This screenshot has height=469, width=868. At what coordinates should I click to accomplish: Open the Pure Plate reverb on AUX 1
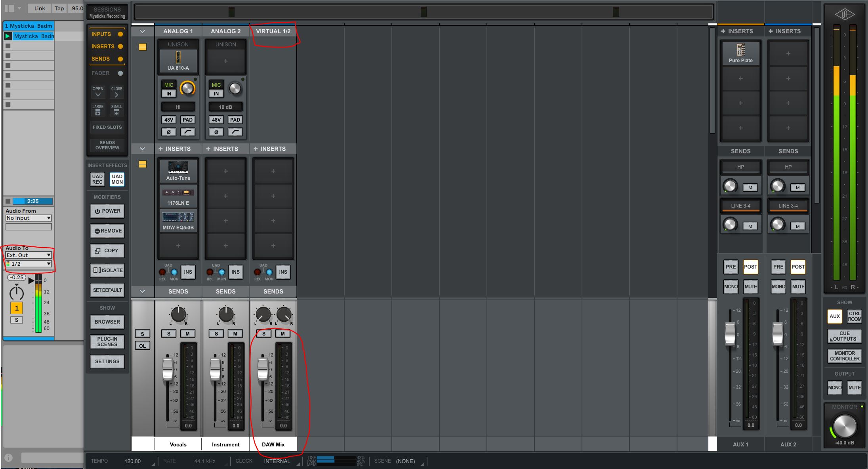click(740, 53)
